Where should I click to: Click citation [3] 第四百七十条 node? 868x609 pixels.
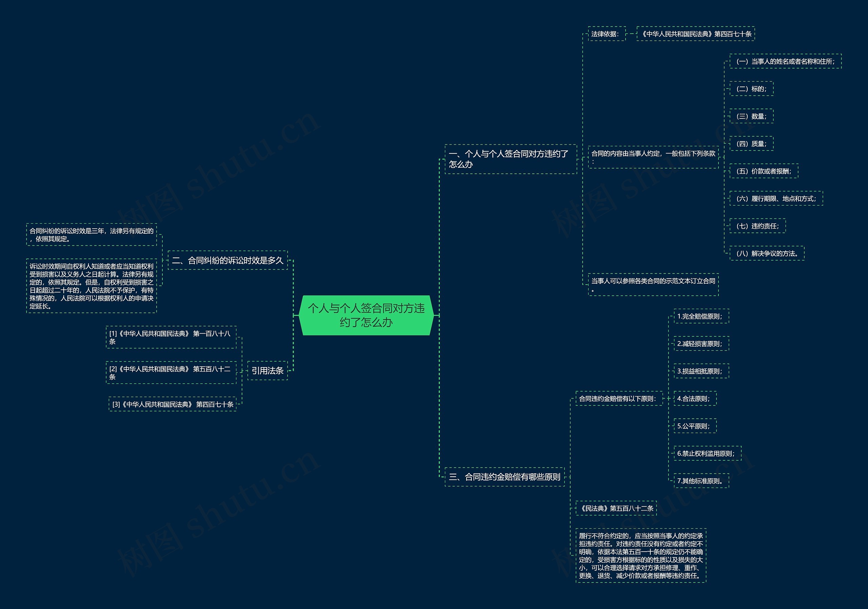[172, 404]
